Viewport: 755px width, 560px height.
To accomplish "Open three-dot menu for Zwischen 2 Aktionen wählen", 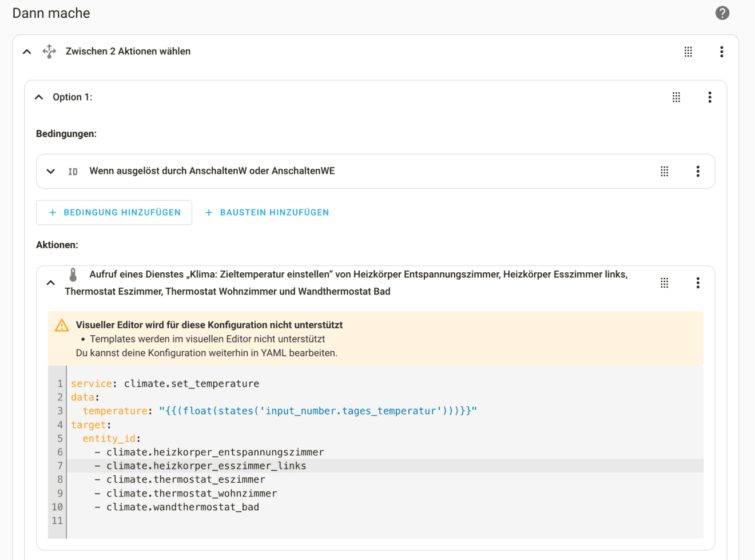I will (x=721, y=52).
